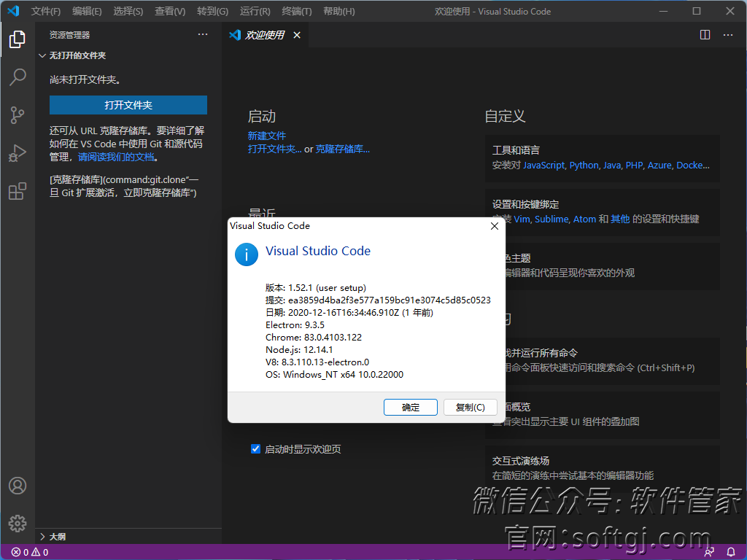
Task: Click the Atom keymap link
Action: click(584, 219)
